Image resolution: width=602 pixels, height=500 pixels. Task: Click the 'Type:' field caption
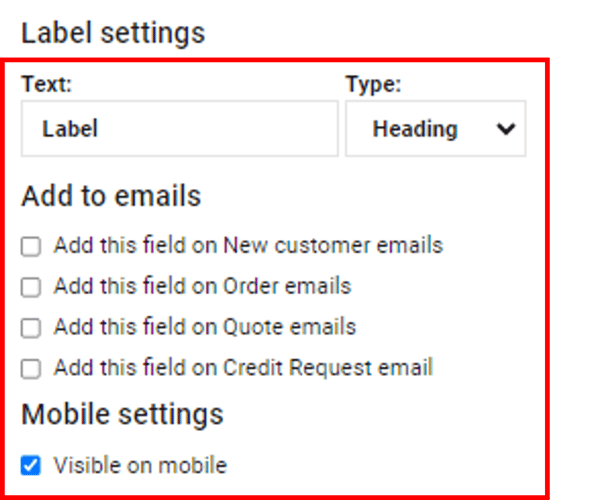coord(372,85)
